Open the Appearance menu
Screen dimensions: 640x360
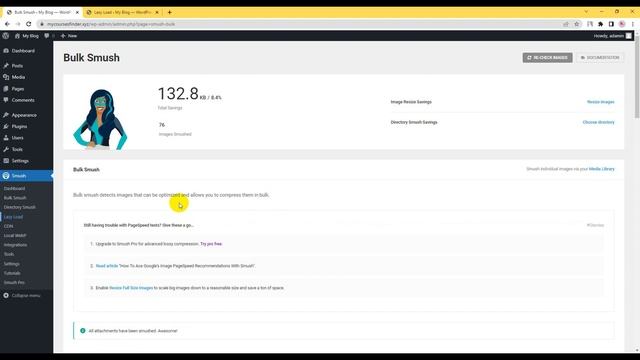[x=24, y=115]
